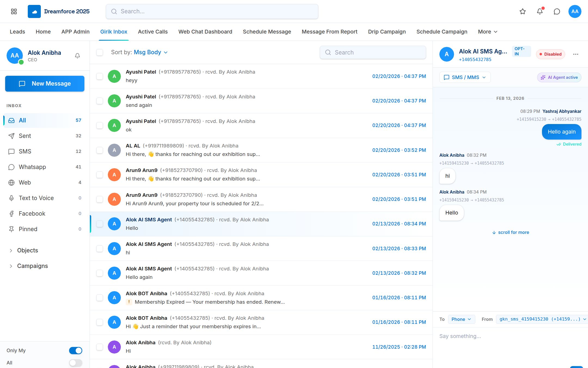Enable the All toggle at bottom

76,363
